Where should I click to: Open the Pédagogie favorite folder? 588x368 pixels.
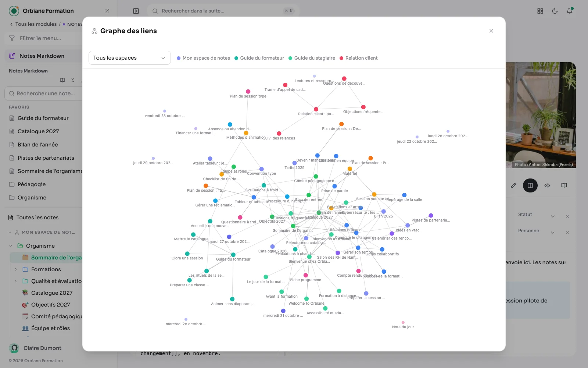point(32,184)
